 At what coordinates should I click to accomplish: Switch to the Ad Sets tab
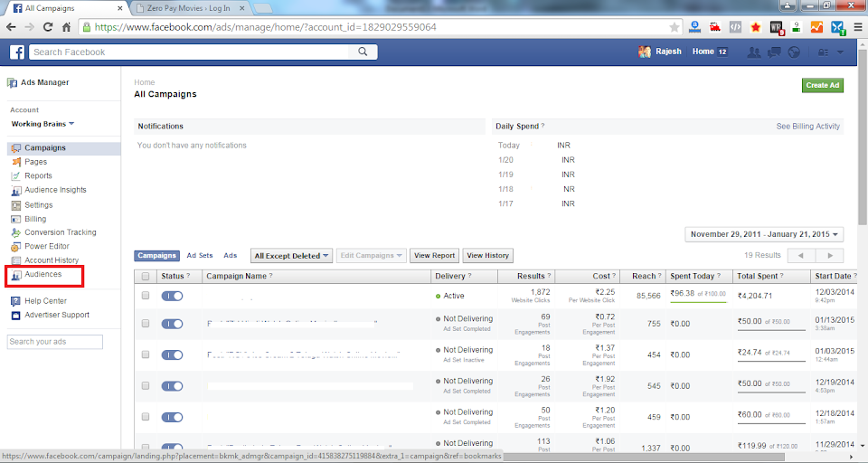pyautogui.click(x=200, y=255)
